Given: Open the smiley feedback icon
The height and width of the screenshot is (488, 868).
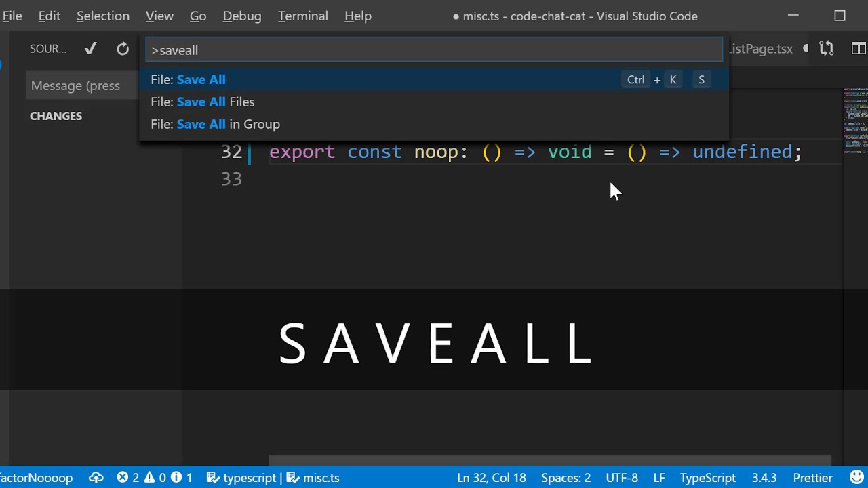Looking at the screenshot, I should point(856,477).
